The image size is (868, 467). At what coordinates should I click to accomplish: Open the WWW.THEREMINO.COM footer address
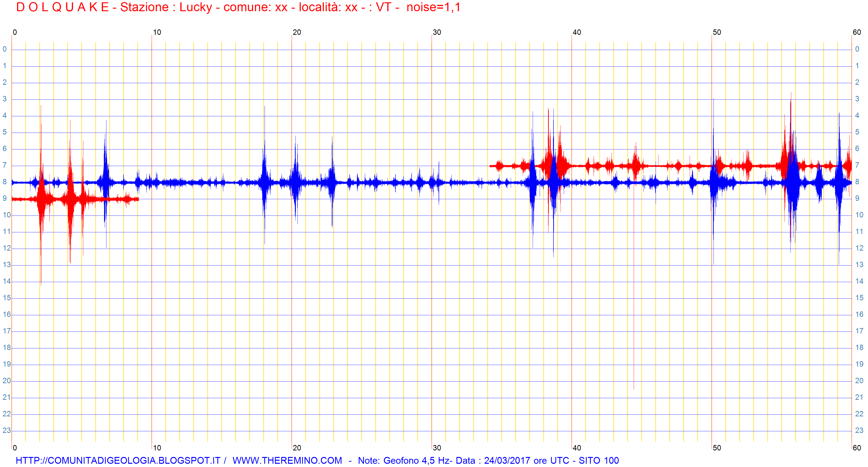[x=287, y=460]
